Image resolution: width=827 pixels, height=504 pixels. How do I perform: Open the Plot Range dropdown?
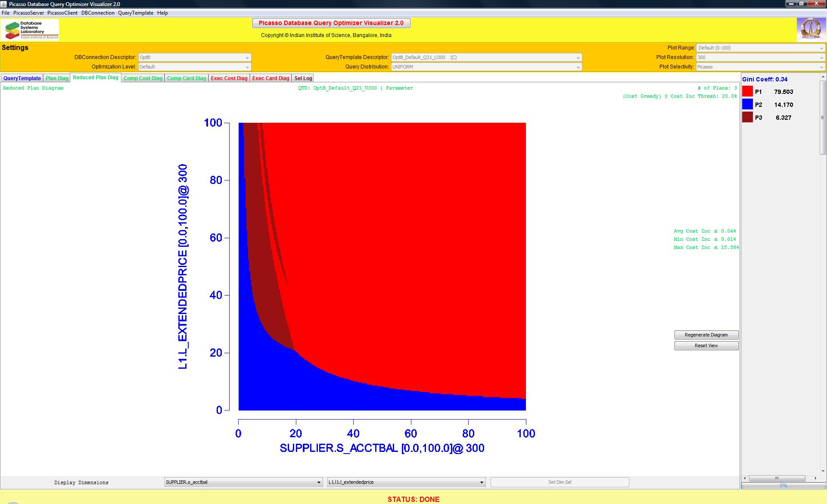point(760,48)
